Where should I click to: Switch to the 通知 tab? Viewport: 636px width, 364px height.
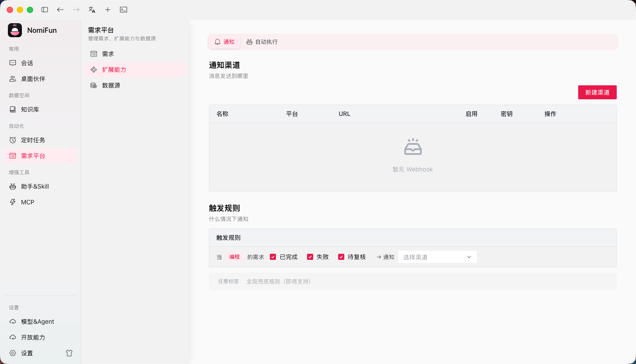pyautogui.click(x=224, y=42)
